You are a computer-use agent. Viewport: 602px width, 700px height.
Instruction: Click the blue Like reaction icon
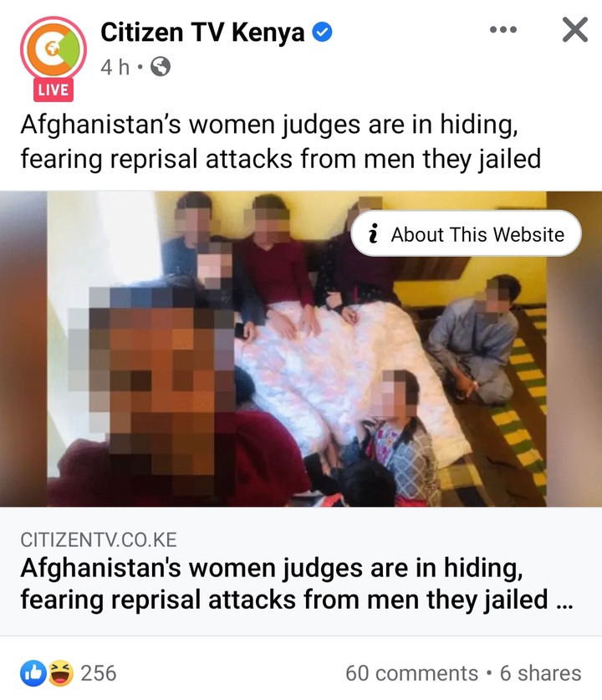[x=33, y=673]
